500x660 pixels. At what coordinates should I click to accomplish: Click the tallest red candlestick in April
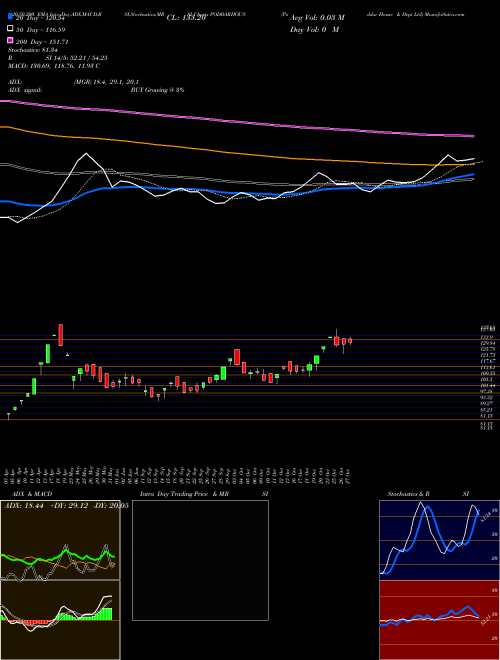61,335
